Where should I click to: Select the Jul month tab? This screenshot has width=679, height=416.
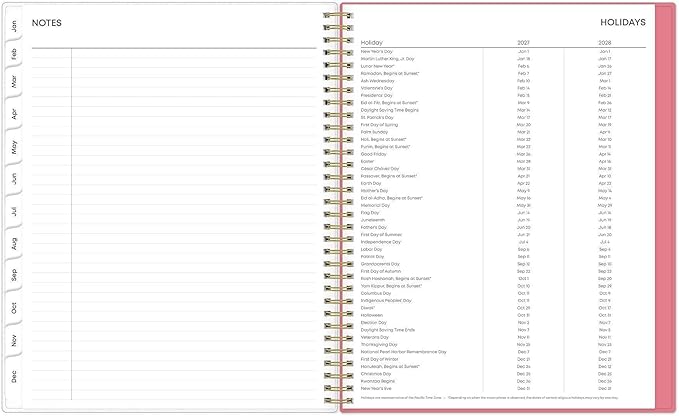(x=14, y=211)
